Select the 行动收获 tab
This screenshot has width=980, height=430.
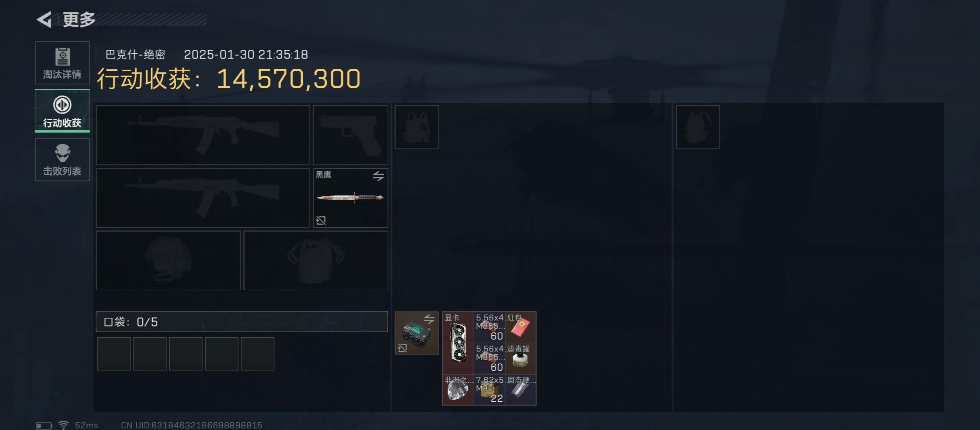click(62, 111)
